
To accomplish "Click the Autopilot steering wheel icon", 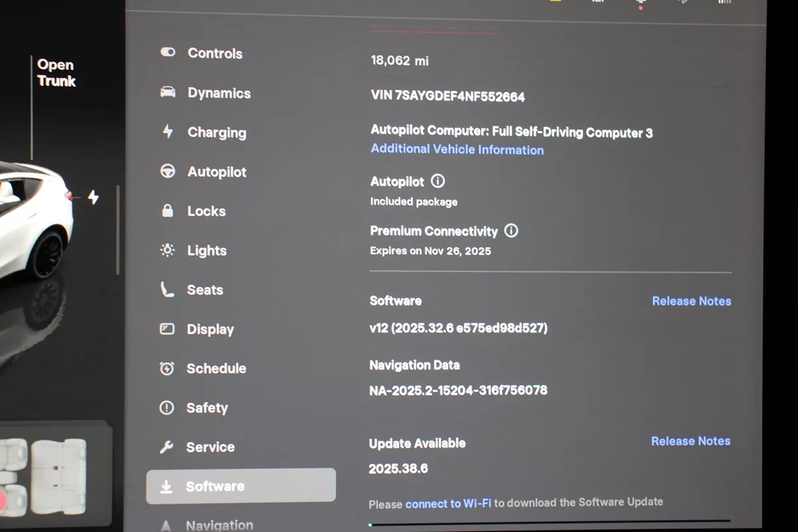I will (x=168, y=172).
